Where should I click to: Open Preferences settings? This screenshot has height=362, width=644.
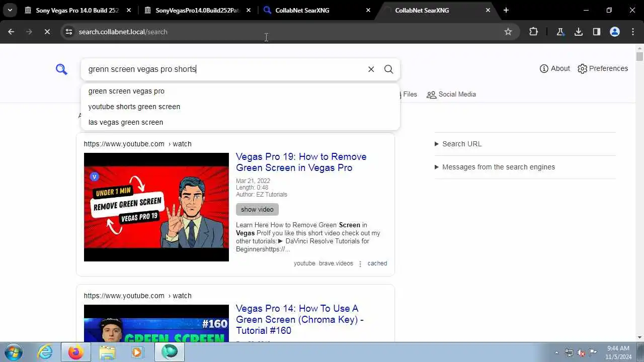tap(603, 68)
